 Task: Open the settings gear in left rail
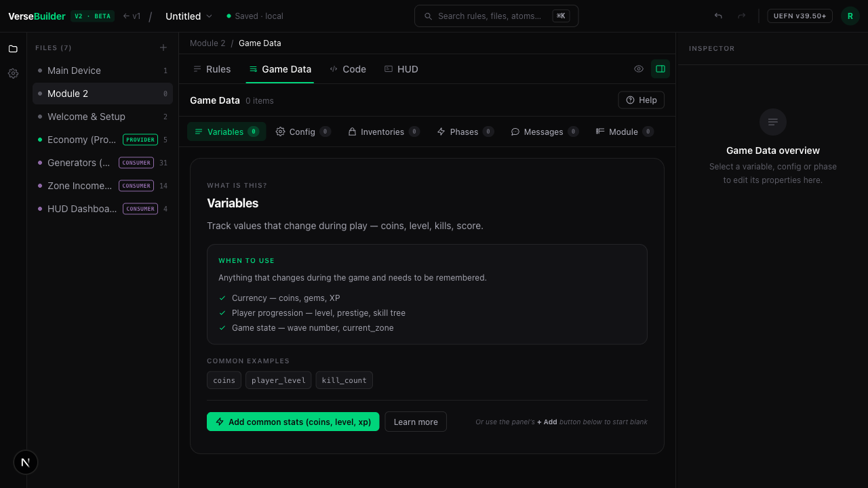(13, 73)
